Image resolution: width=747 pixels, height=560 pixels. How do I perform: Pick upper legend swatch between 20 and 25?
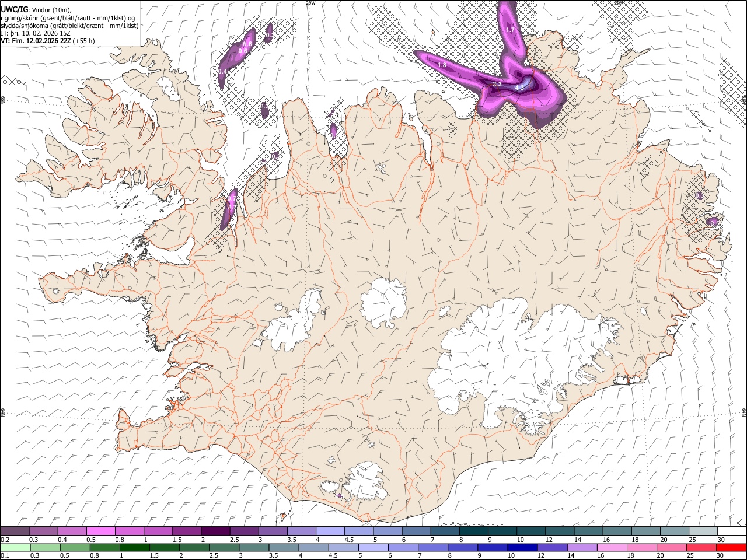tap(675, 531)
